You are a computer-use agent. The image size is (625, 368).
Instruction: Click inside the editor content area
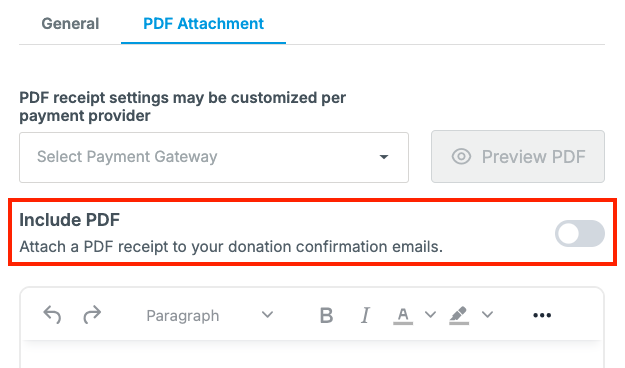312,355
